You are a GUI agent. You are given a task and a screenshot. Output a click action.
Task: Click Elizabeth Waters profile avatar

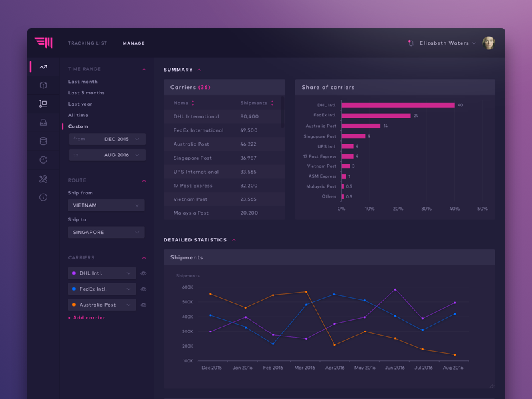pos(489,43)
